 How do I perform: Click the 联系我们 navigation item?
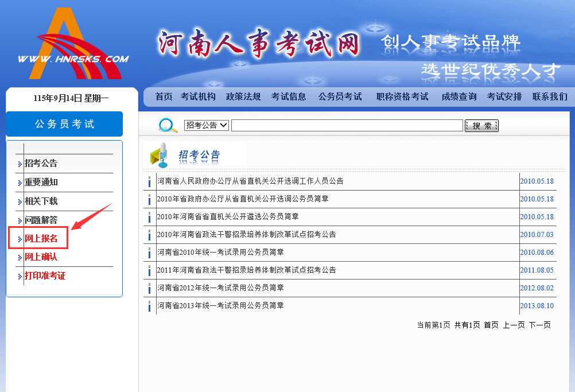pyautogui.click(x=549, y=97)
